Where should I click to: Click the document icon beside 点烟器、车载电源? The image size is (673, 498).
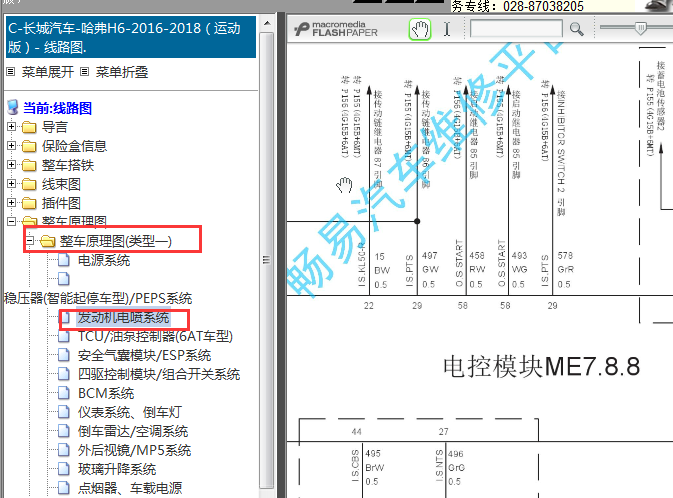pyautogui.click(x=64, y=487)
